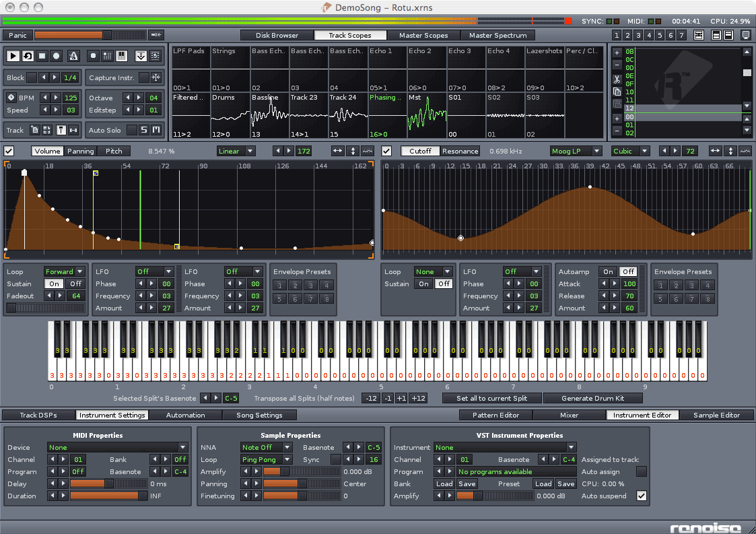The height and width of the screenshot is (534, 756).
Task: Open the MIDI Device None dropdown
Action: (x=117, y=447)
